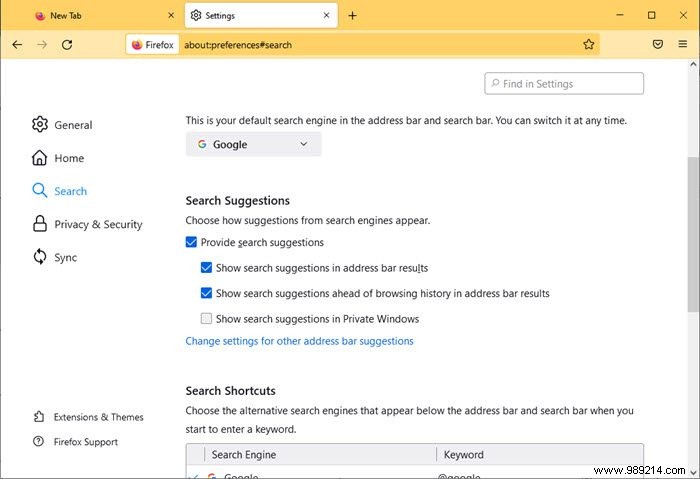Bookmark this page with the star icon
Screen dimensions: 700x479
(x=588, y=44)
